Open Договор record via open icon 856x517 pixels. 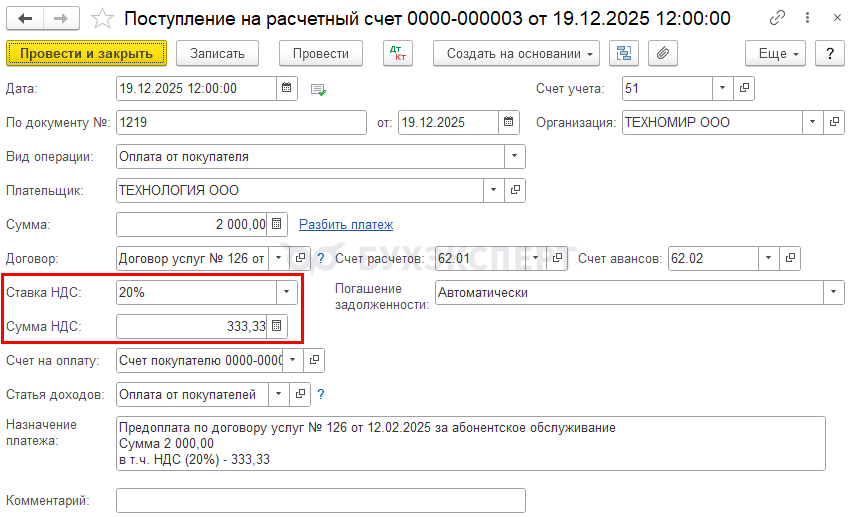coord(300,258)
